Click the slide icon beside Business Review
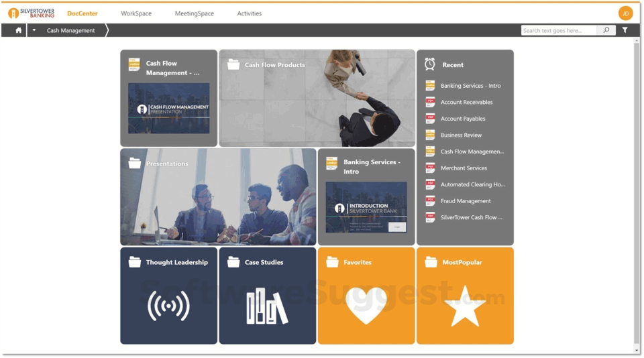Image resolution: width=644 pixels, height=358 pixels. (430, 135)
